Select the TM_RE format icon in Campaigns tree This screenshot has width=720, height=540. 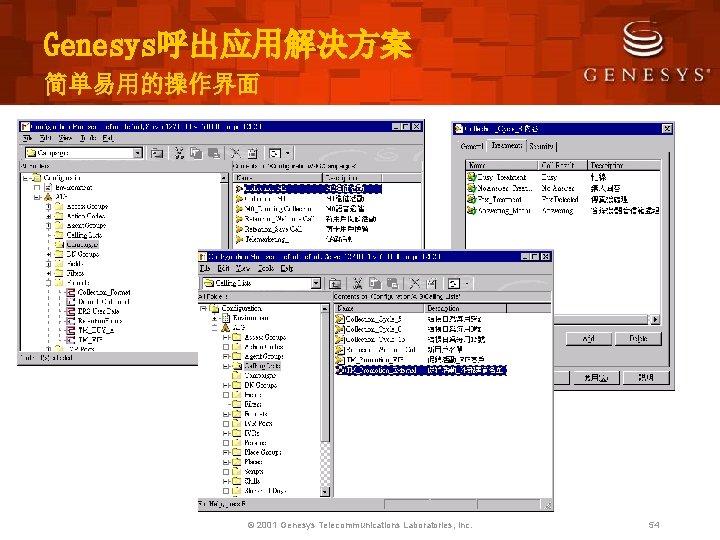point(71,340)
